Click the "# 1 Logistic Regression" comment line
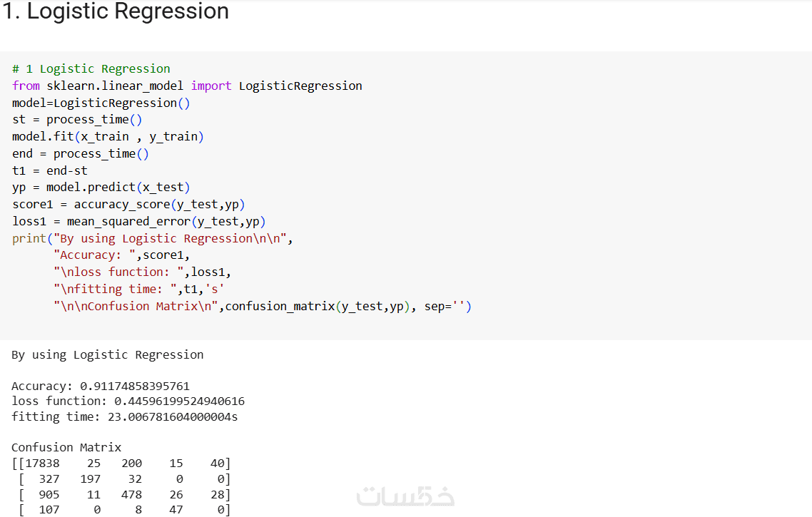Screen dimensions: 812x517 tap(91, 69)
